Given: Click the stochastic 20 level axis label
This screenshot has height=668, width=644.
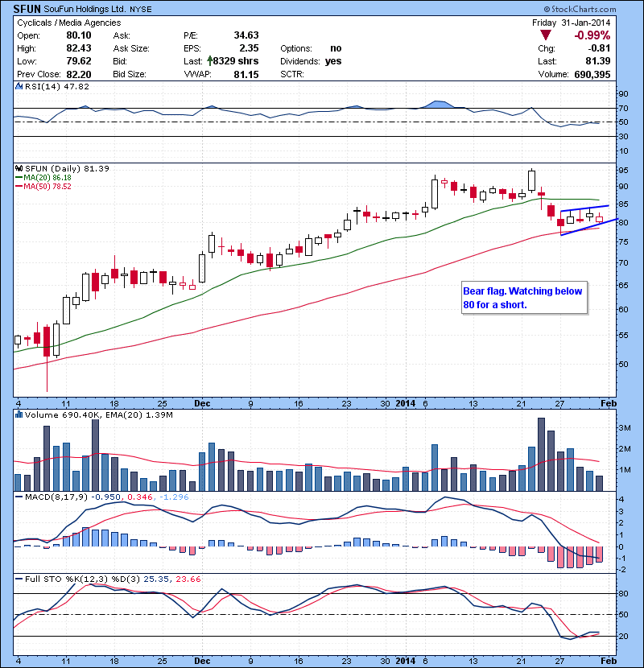Looking at the screenshot, I should [x=623, y=637].
